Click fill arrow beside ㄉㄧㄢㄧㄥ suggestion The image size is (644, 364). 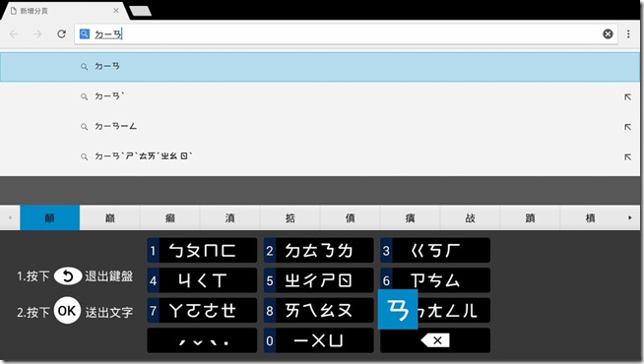[x=627, y=127]
